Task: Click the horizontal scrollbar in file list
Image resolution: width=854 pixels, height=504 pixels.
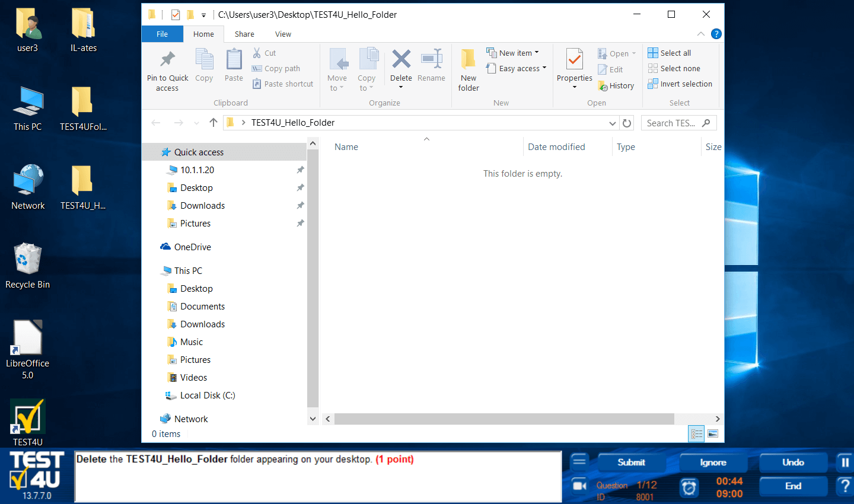Action: tap(504, 419)
